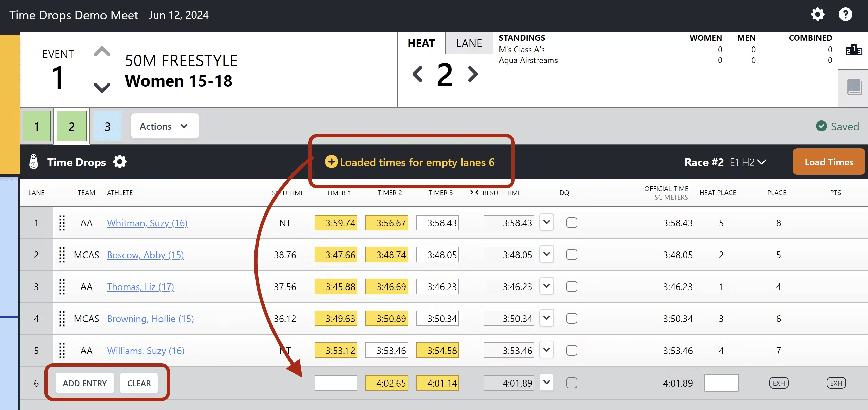Image resolution: width=868 pixels, height=410 pixels.
Task: Enable DQ for Williams, Suzy
Action: pos(571,351)
